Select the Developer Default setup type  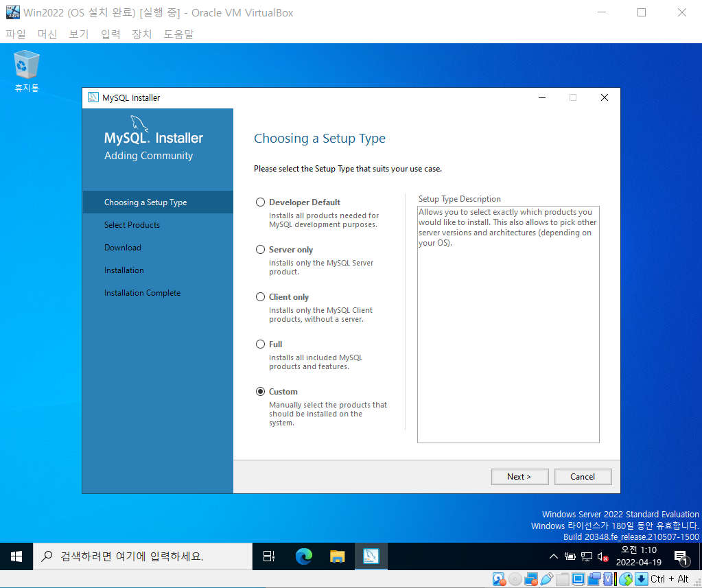[260, 202]
